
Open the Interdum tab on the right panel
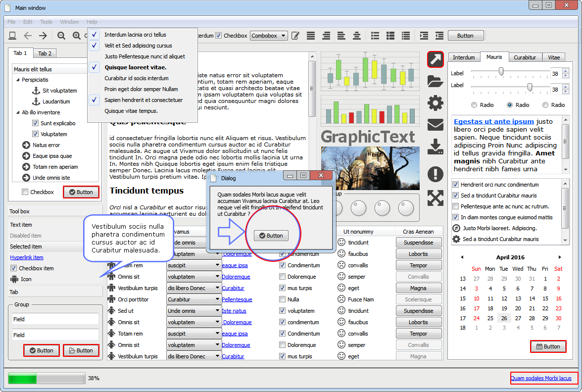coord(464,57)
